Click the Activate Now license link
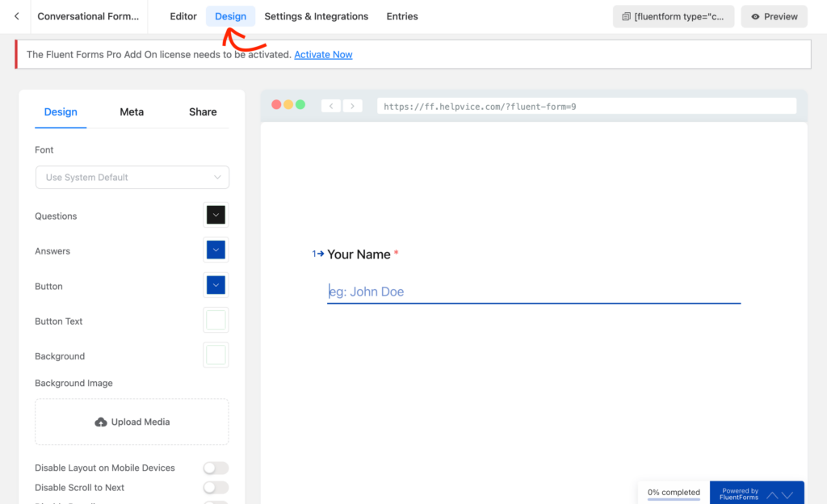 (x=323, y=54)
